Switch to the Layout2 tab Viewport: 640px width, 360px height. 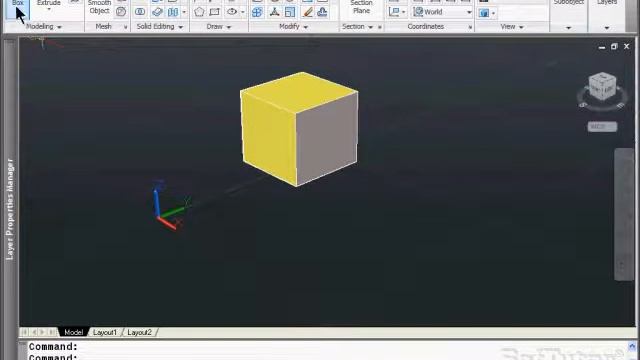(140, 332)
